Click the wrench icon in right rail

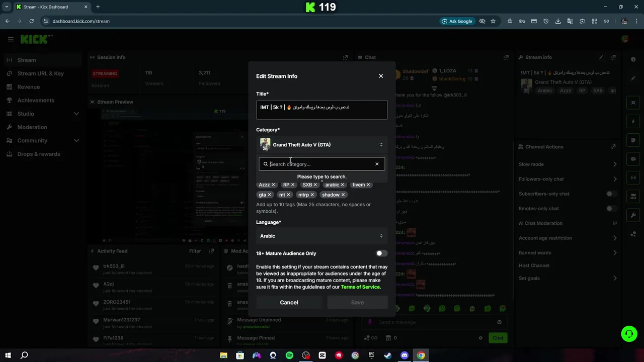[633, 215]
